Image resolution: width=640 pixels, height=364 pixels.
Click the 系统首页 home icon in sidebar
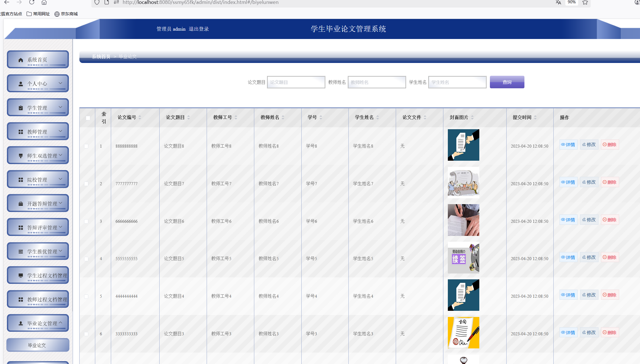coord(21,59)
